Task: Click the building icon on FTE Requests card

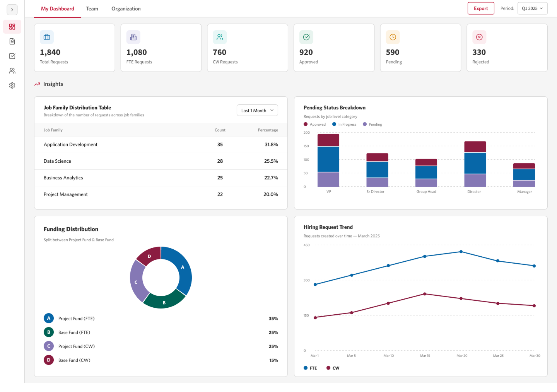Action: click(x=133, y=37)
